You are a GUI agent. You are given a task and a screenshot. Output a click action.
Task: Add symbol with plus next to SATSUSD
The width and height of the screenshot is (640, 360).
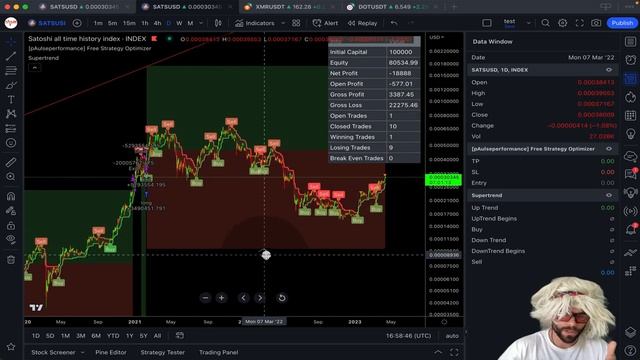tap(77, 23)
